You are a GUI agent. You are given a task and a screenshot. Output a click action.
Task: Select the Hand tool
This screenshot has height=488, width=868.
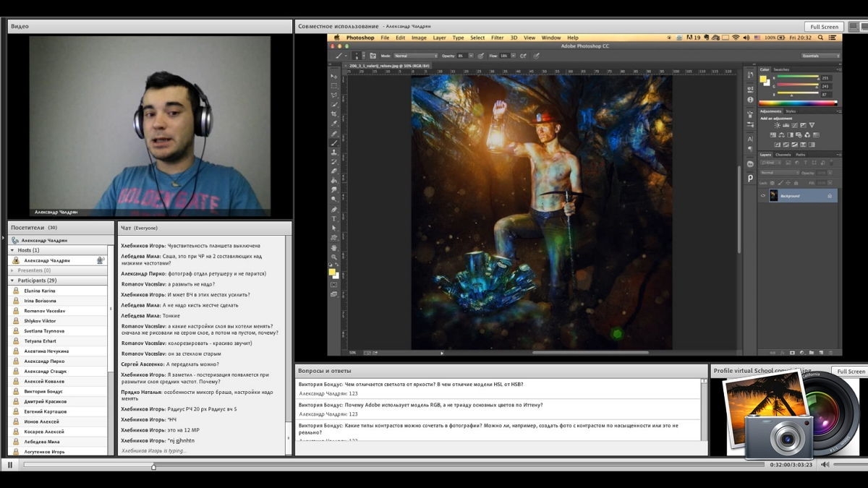tap(334, 247)
